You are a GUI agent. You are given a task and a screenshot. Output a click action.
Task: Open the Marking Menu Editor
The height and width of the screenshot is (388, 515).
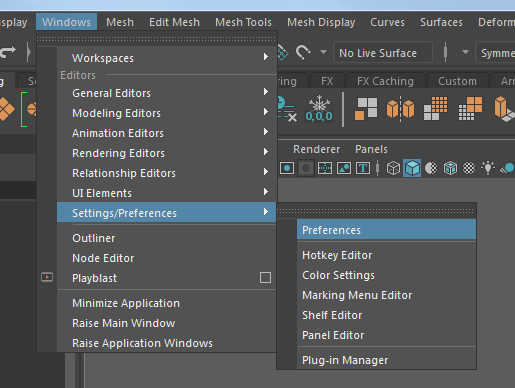pyautogui.click(x=386, y=295)
